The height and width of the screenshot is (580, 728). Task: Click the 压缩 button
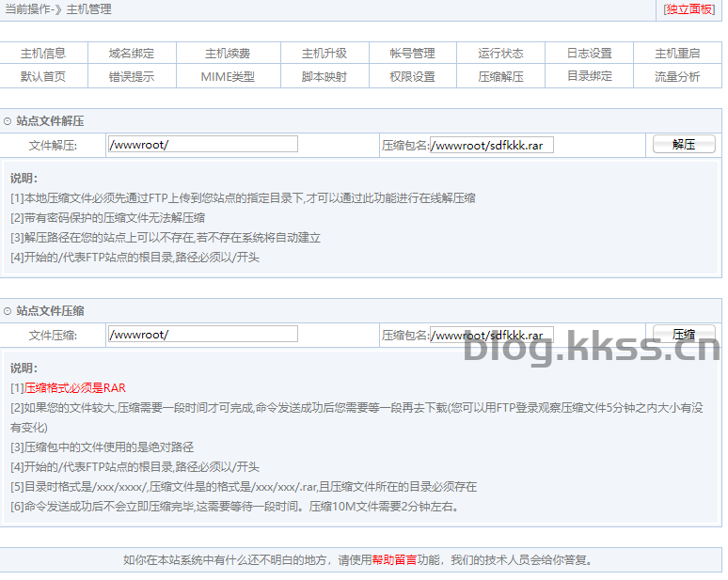[x=684, y=335]
